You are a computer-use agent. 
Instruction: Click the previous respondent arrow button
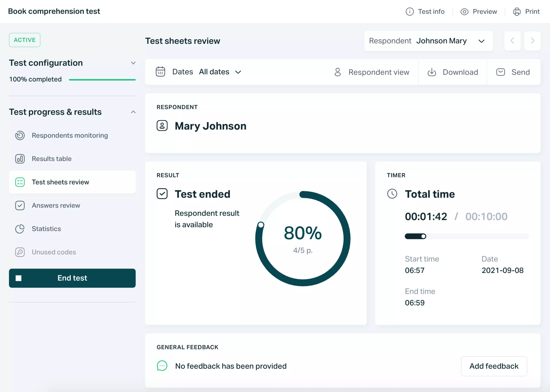[x=513, y=41]
